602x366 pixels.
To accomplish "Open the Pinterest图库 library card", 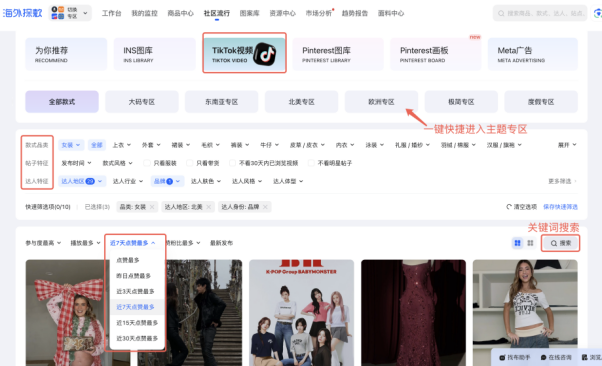I will tap(338, 54).
